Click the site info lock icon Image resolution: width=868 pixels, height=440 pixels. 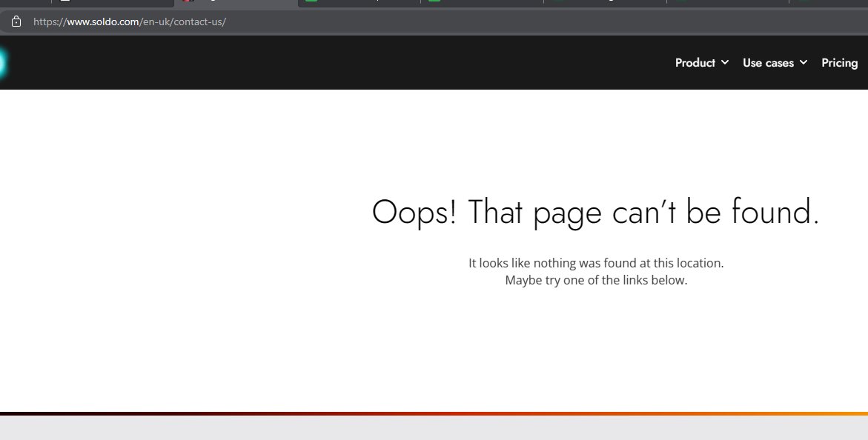point(16,21)
